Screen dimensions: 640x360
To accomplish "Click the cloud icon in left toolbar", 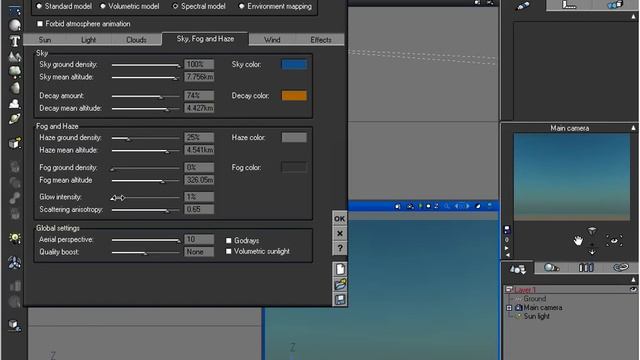I will click(15, 104).
